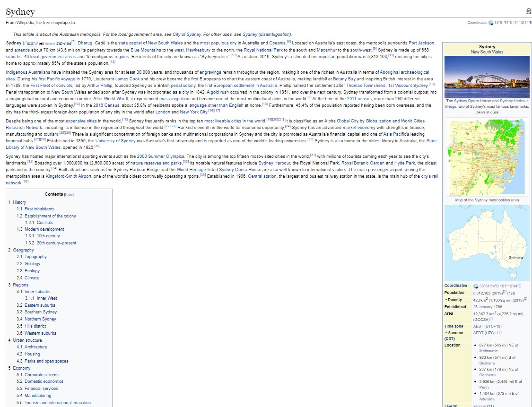Click the 26 January 1788 established date link
532x407 pixels.
coord(488,307)
